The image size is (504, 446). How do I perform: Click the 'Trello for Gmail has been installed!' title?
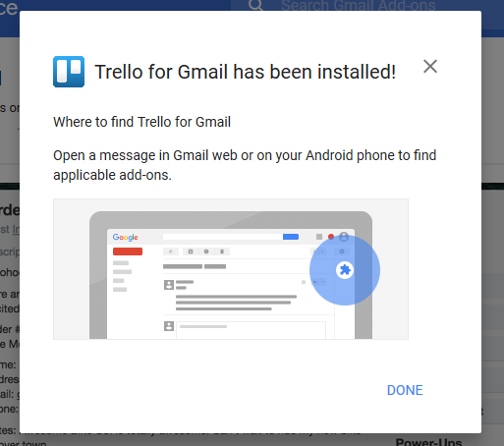click(246, 72)
